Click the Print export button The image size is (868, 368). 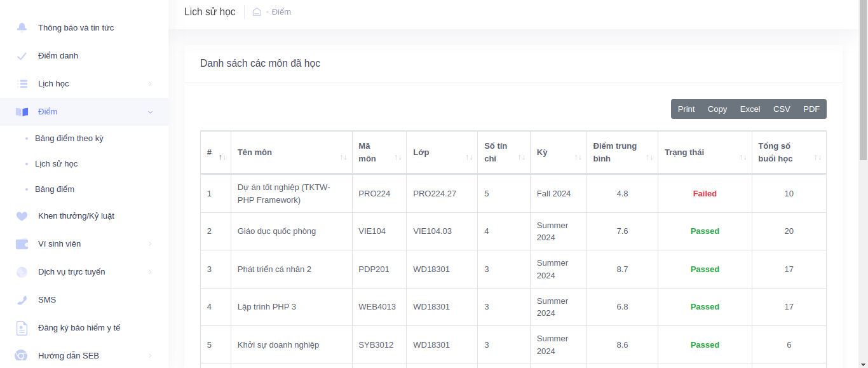click(x=686, y=109)
